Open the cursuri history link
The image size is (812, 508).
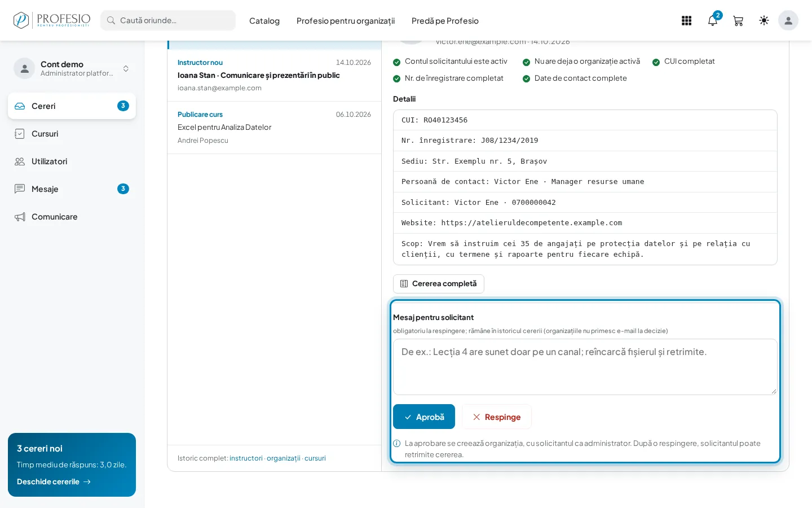(315, 458)
